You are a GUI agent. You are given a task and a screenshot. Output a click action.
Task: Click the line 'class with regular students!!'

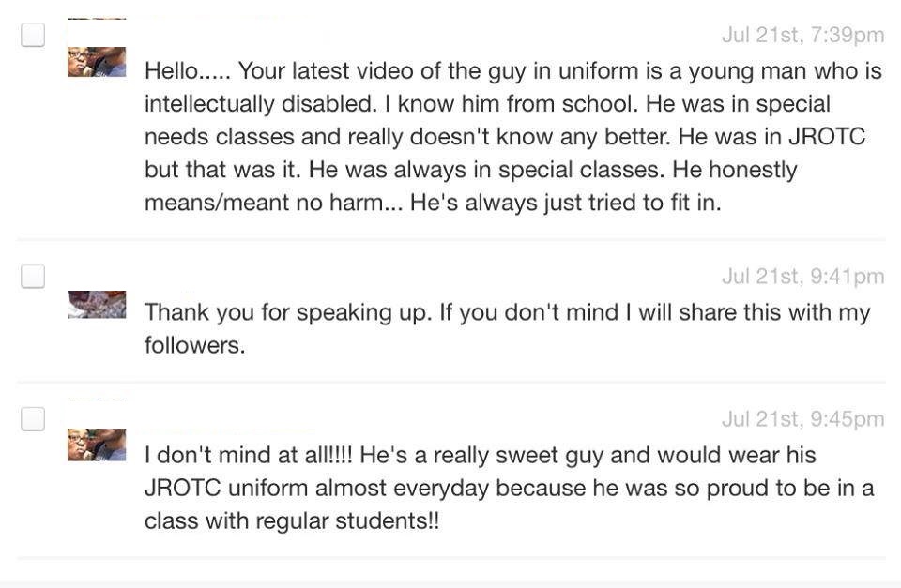pyautogui.click(x=291, y=521)
